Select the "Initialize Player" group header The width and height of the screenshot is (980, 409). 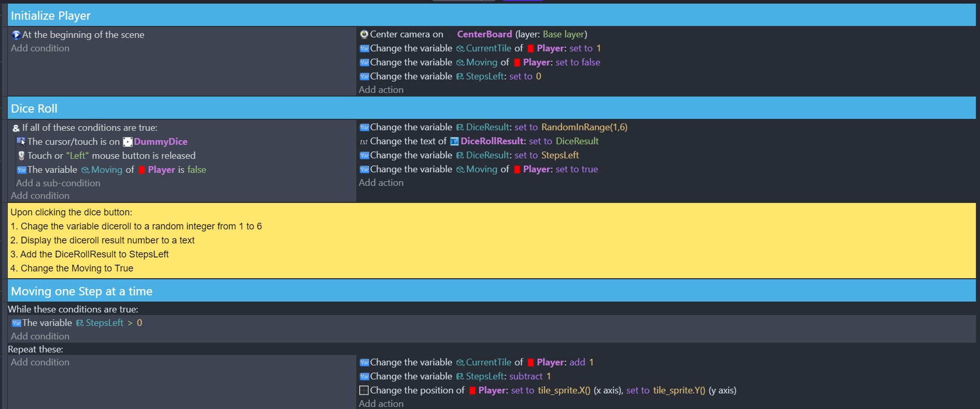pos(51,16)
